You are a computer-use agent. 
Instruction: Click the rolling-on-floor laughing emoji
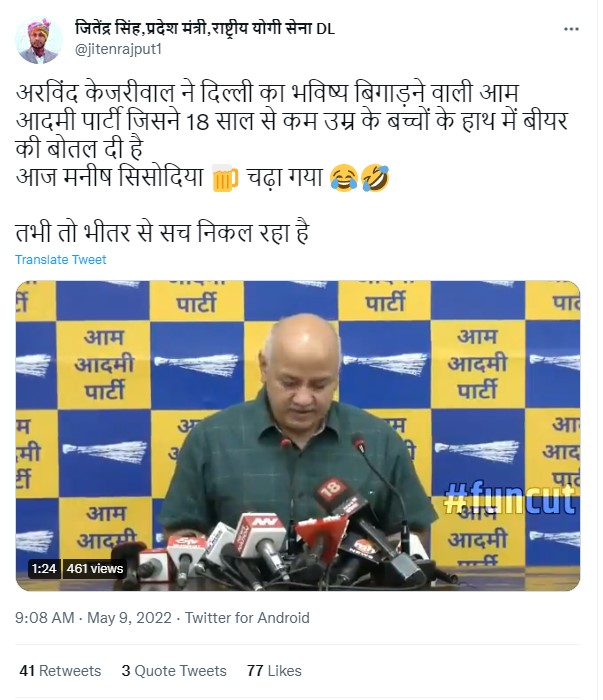[x=375, y=178]
